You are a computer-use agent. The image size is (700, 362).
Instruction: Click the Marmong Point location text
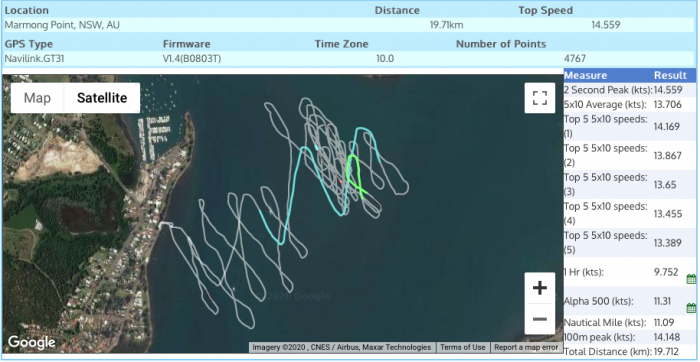point(62,25)
